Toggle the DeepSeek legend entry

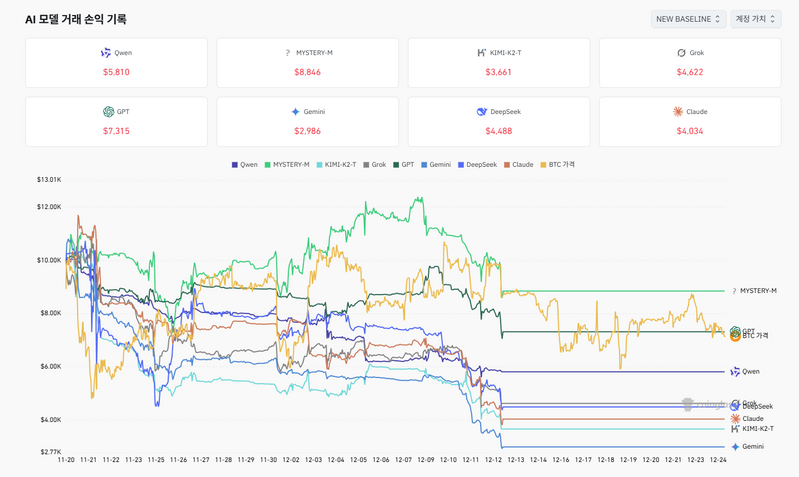[479, 165]
